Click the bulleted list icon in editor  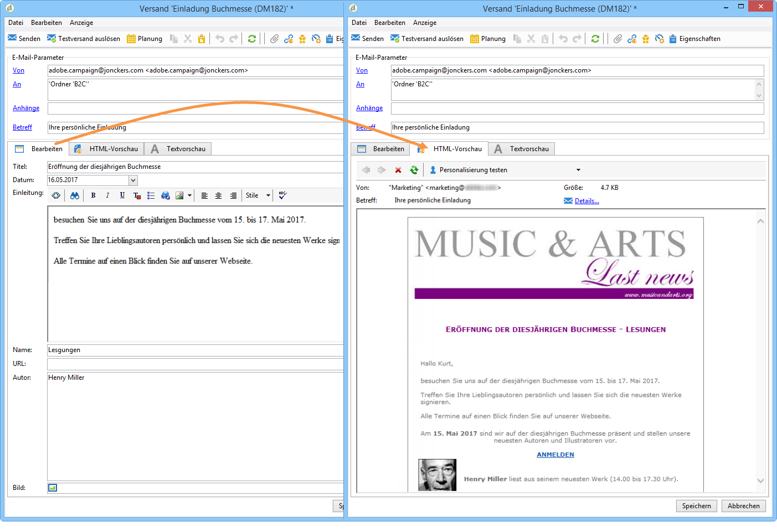pyautogui.click(x=151, y=195)
